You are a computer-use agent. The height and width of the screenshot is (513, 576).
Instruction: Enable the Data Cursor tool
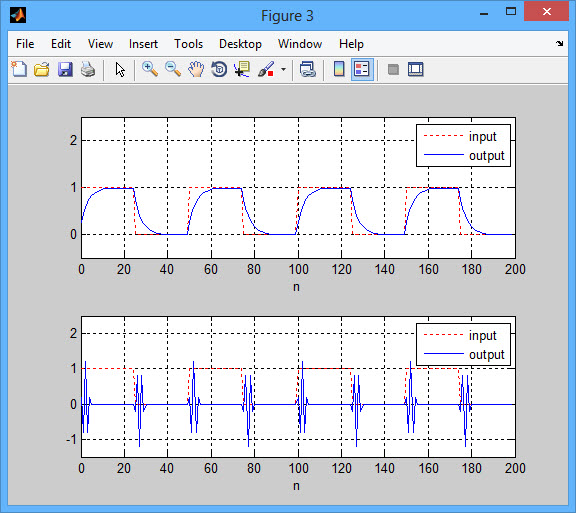point(242,69)
